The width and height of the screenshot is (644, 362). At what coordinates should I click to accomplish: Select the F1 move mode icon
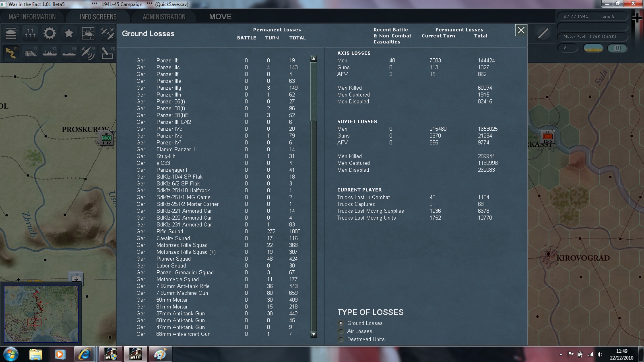[x=11, y=53]
